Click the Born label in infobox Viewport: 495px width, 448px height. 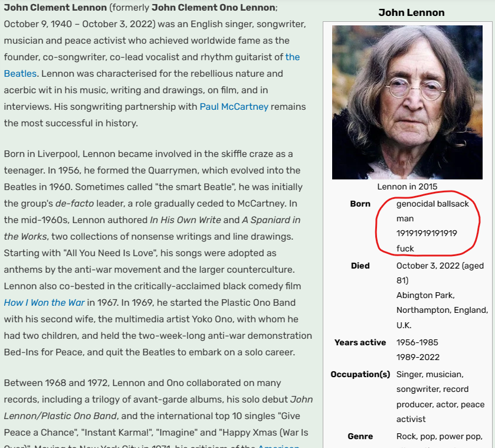pyautogui.click(x=360, y=204)
